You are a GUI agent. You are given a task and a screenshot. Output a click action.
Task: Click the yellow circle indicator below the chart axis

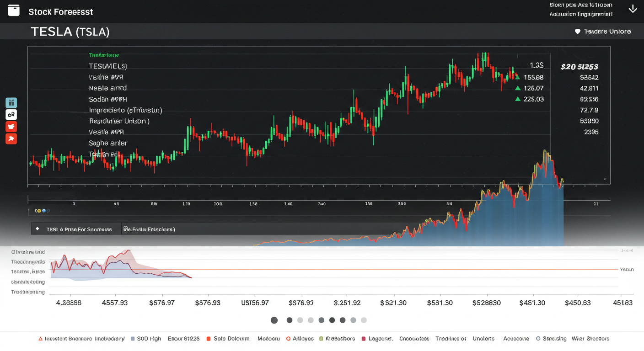(x=38, y=211)
